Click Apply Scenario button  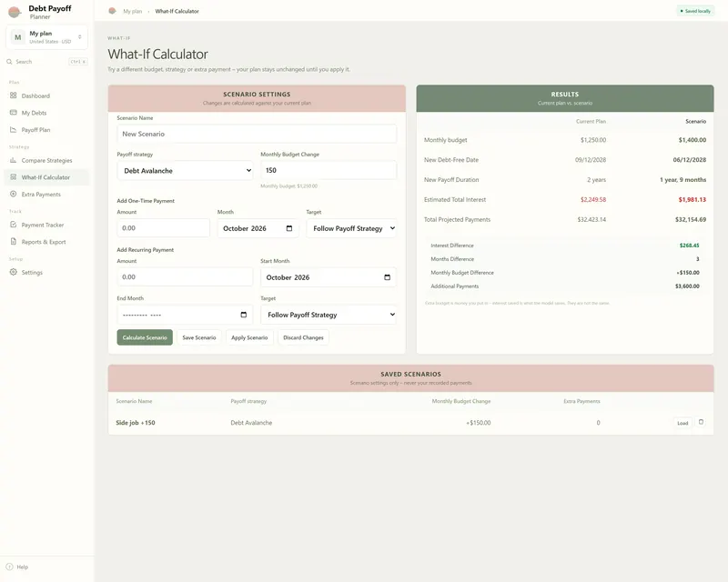point(249,337)
